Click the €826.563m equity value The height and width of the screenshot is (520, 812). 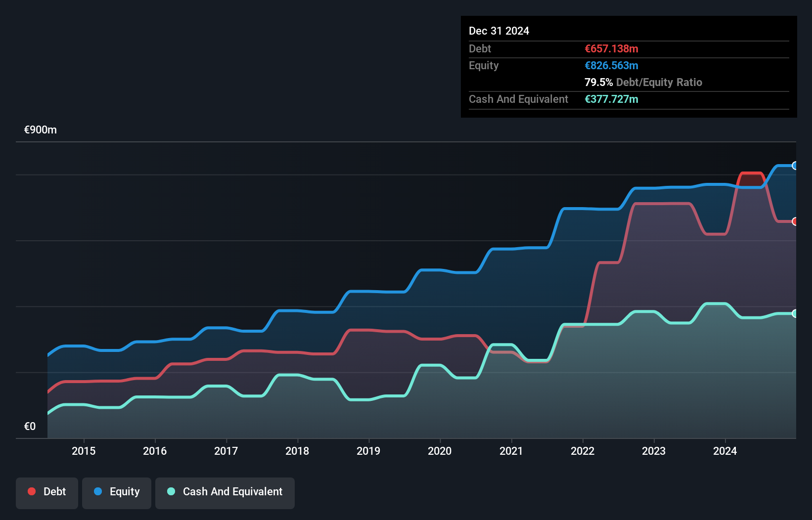click(x=611, y=65)
